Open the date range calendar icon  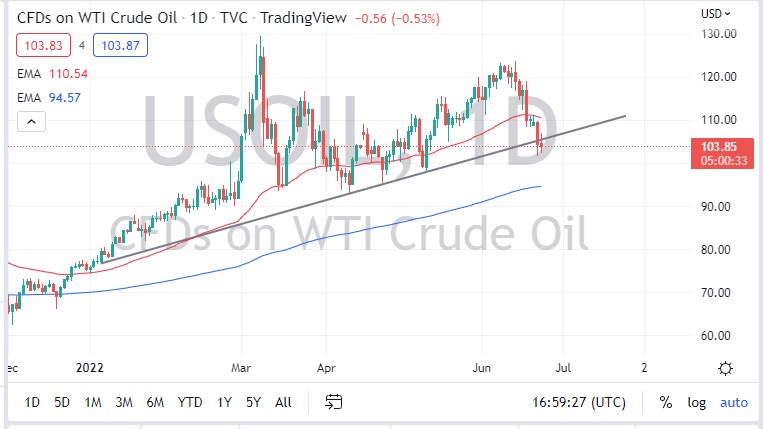tap(334, 402)
